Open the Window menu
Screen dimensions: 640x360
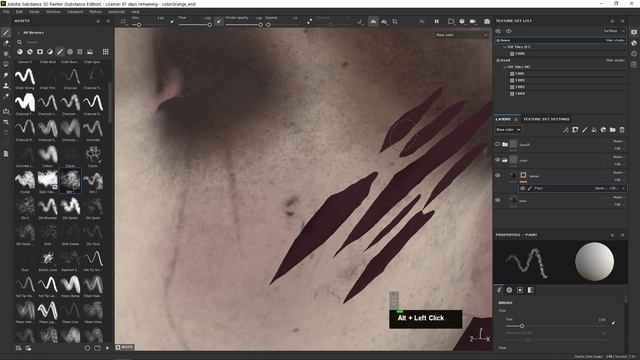pos(53,12)
